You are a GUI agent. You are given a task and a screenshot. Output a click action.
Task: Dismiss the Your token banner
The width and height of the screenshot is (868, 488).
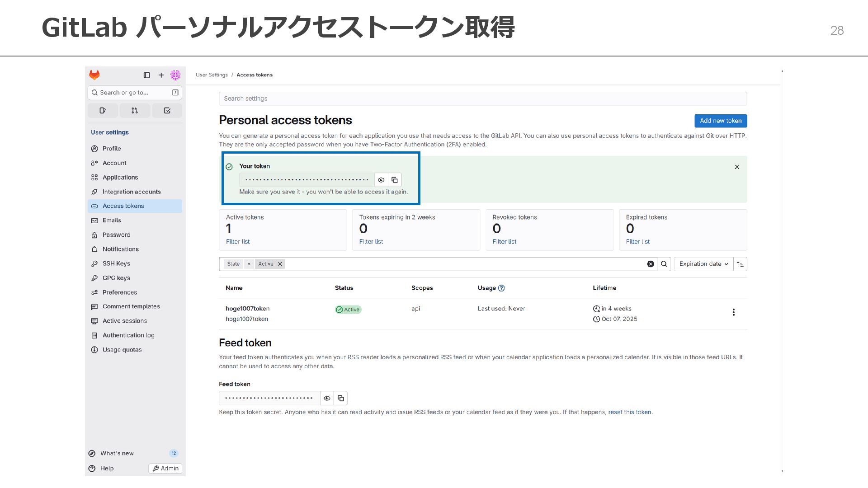pyautogui.click(x=737, y=167)
